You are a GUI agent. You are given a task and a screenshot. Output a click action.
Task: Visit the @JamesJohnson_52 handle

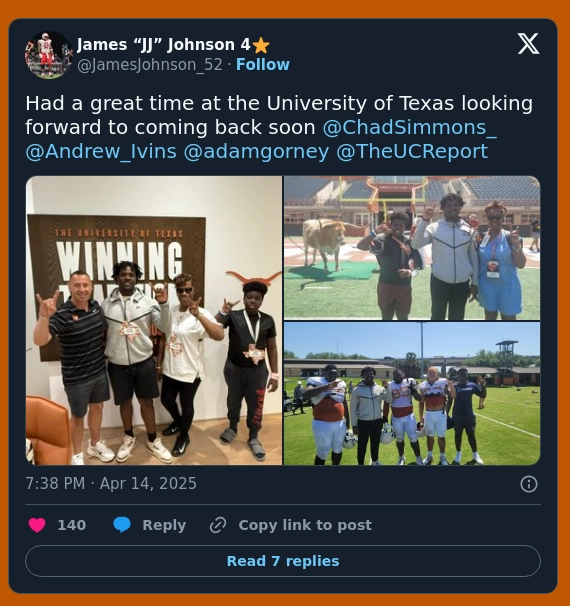(x=150, y=65)
